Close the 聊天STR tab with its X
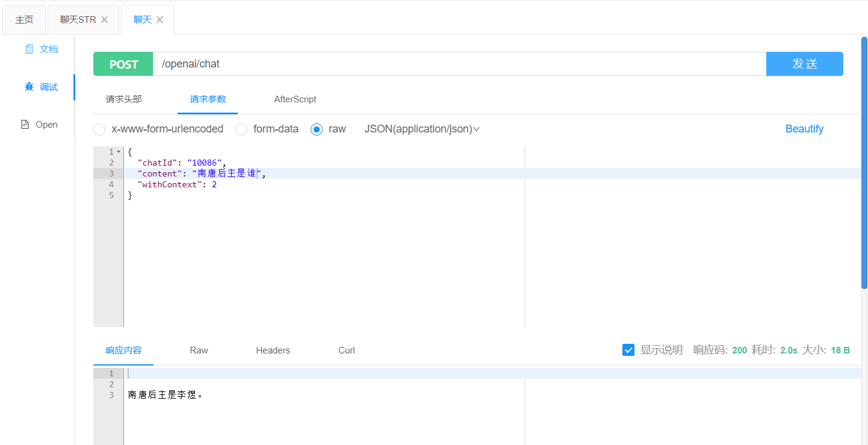The height and width of the screenshot is (445, 868). click(x=104, y=20)
